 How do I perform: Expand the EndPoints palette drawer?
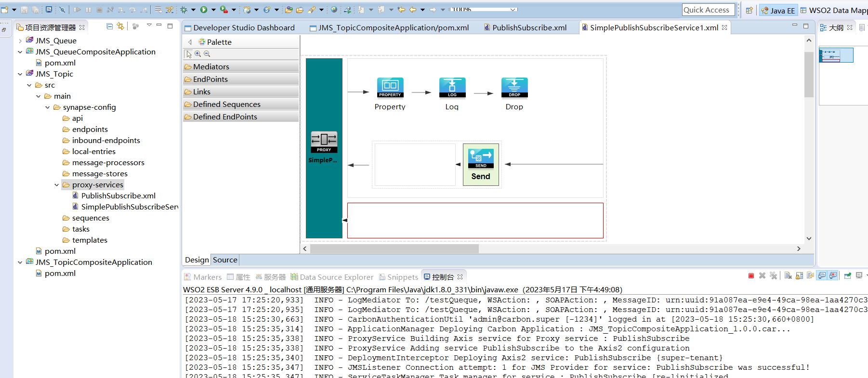pos(241,79)
